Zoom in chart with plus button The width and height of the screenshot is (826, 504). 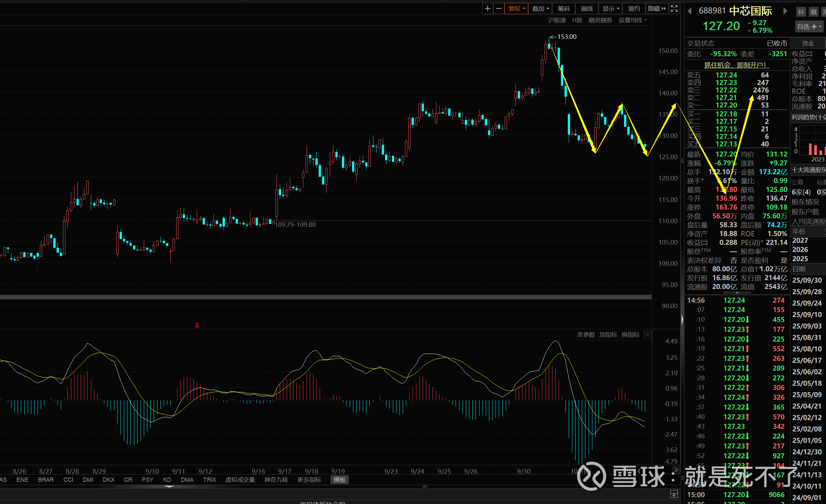coord(487,9)
